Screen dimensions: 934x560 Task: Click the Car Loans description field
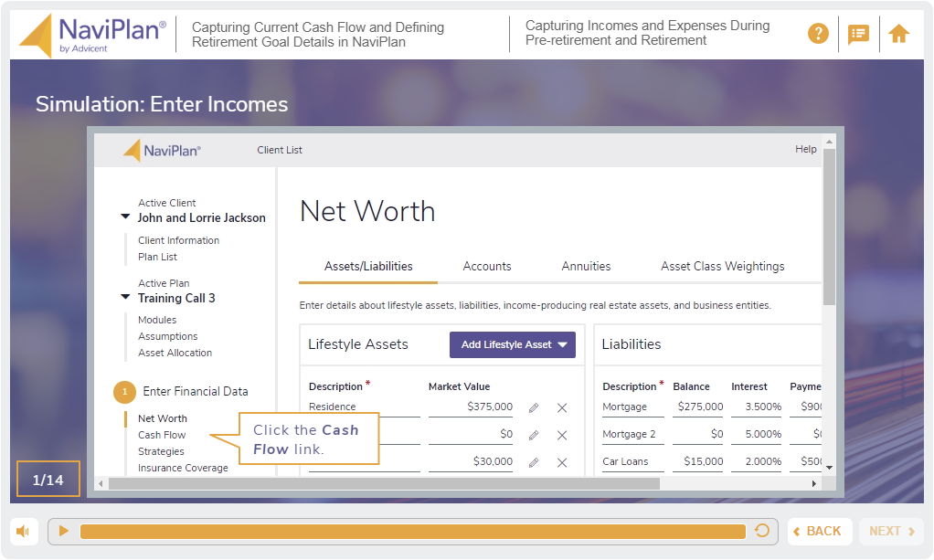point(632,461)
